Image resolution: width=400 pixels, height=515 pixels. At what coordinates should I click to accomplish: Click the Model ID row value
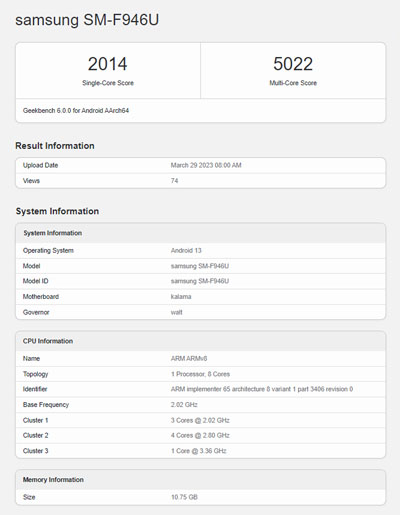click(200, 281)
